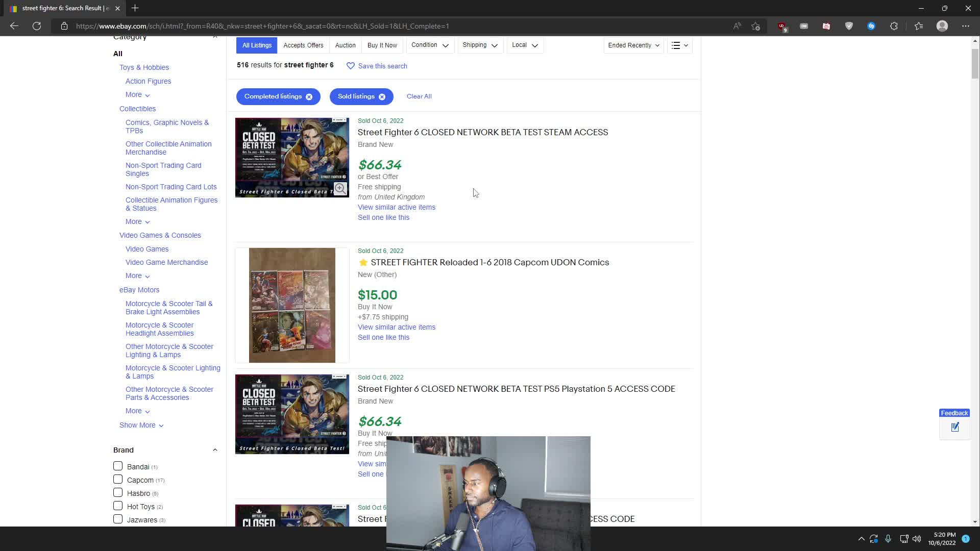Click Clear All filters link
Viewport: 980px width, 551px height.
click(419, 96)
